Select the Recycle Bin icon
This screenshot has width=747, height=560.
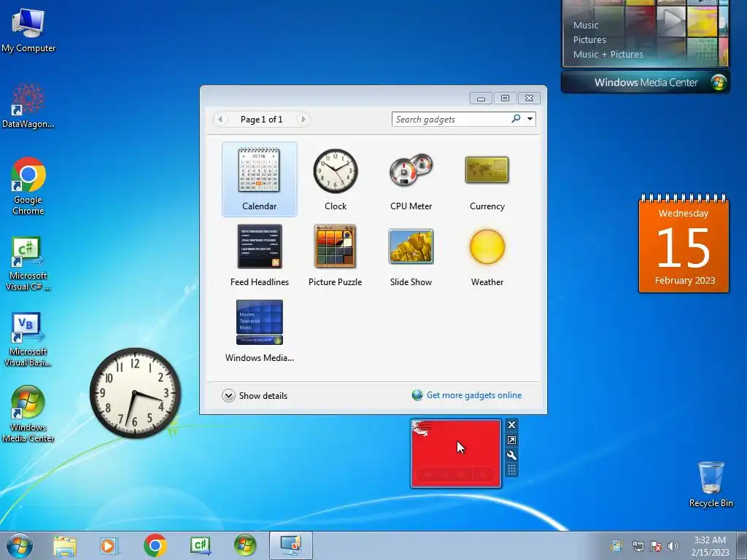pyautogui.click(x=711, y=484)
